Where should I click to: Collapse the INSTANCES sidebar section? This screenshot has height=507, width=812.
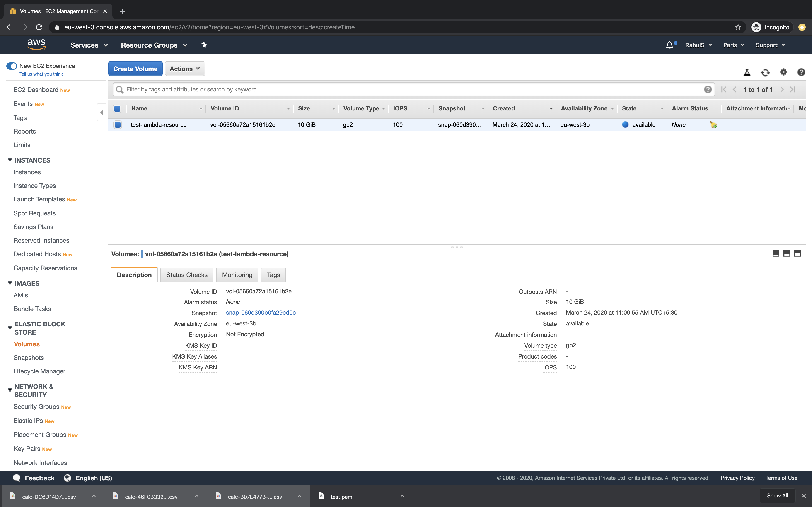click(10, 160)
